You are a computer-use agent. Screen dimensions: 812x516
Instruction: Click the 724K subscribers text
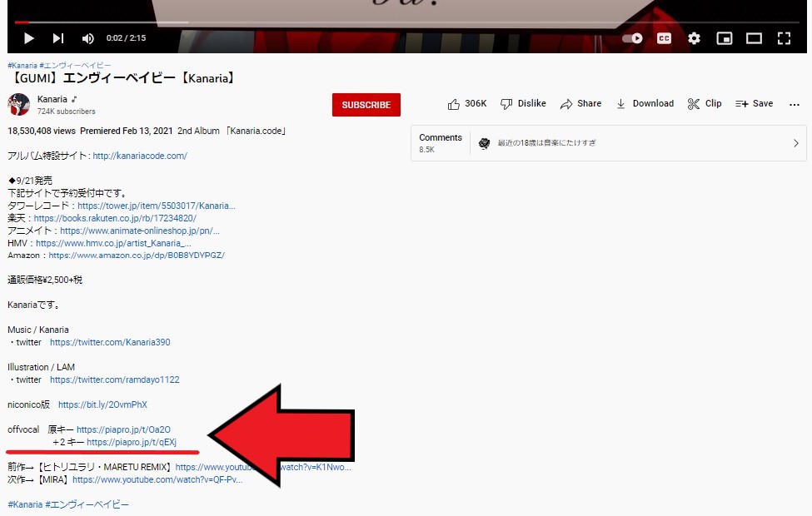(67, 112)
